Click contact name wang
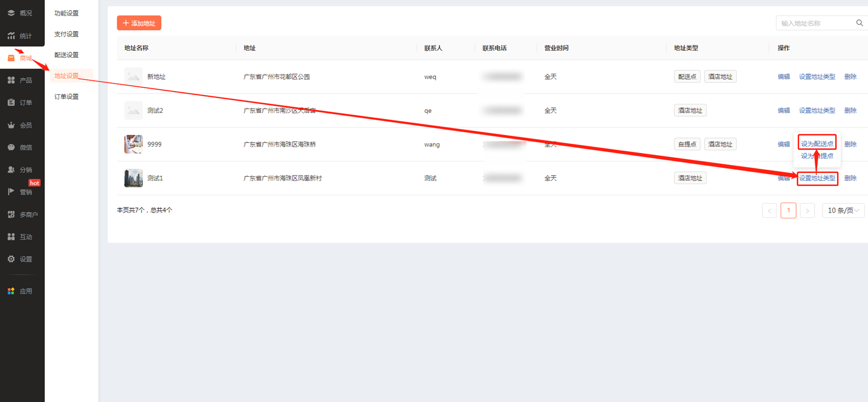The width and height of the screenshot is (868, 402). (432, 144)
